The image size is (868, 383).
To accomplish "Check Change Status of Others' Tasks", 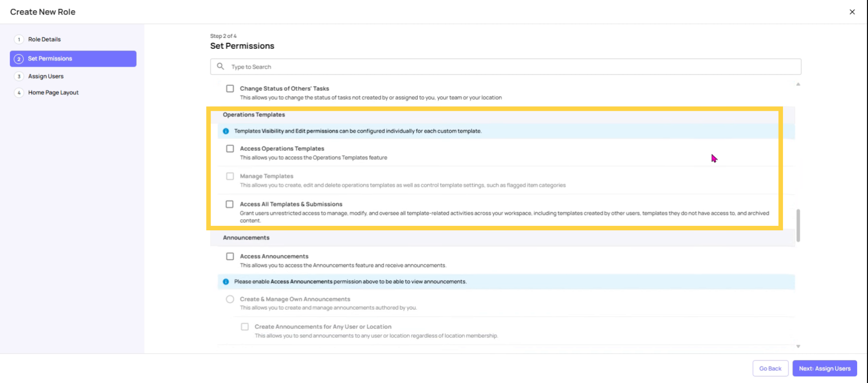I will click(230, 89).
